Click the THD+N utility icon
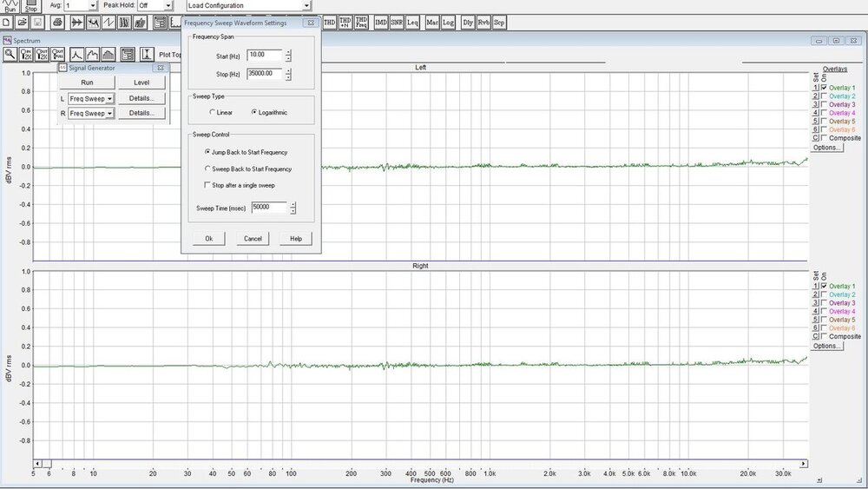Screen dimensions: 868x489 [x=345, y=23]
